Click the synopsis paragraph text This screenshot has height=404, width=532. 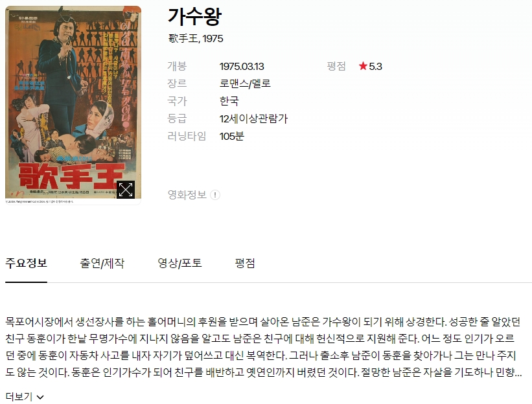point(263,347)
